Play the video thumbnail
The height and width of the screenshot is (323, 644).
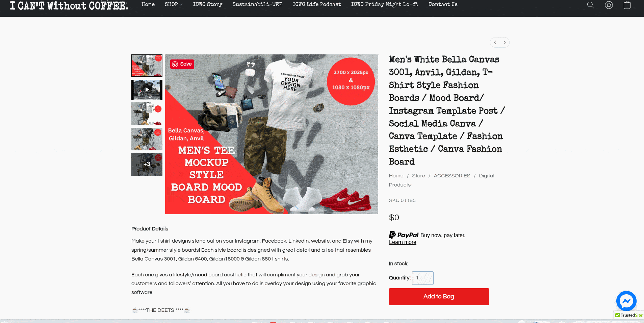coord(147,90)
